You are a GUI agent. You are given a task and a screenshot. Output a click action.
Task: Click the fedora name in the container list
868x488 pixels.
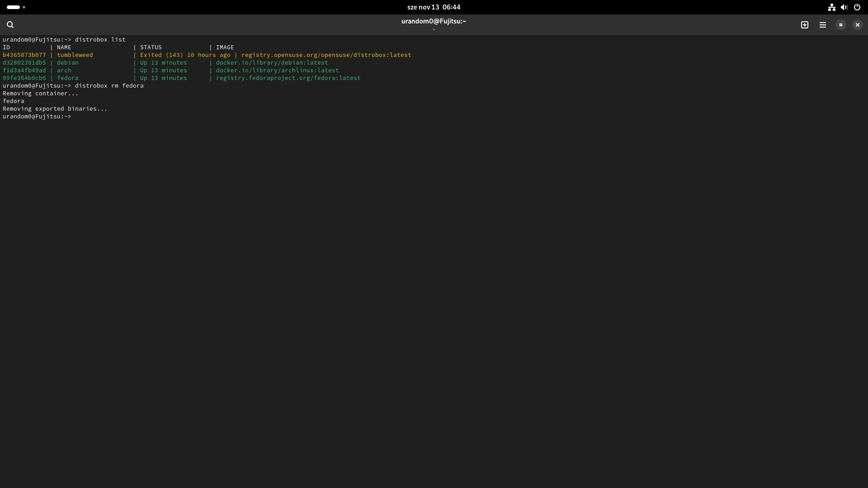tap(68, 78)
